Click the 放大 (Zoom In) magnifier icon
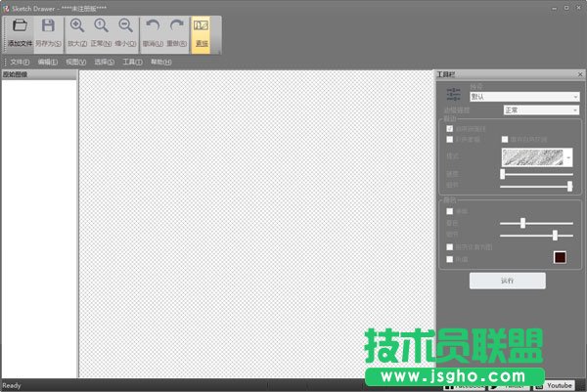The width and height of the screenshot is (587, 392). tap(76, 27)
